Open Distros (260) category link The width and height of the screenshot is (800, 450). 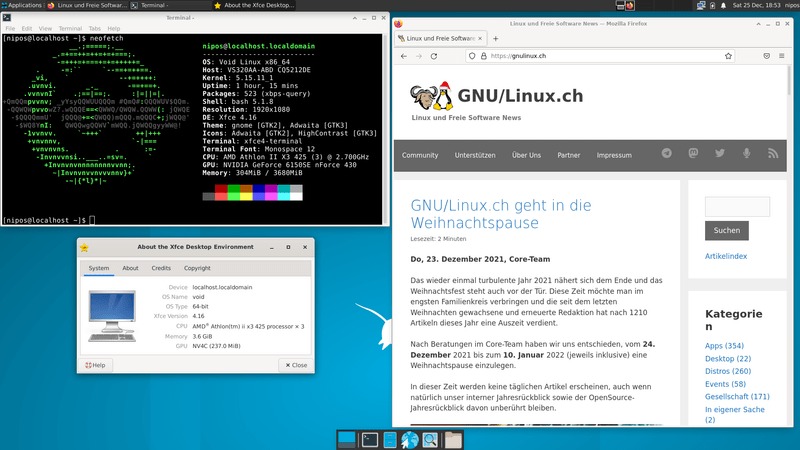(x=728, y=371)
